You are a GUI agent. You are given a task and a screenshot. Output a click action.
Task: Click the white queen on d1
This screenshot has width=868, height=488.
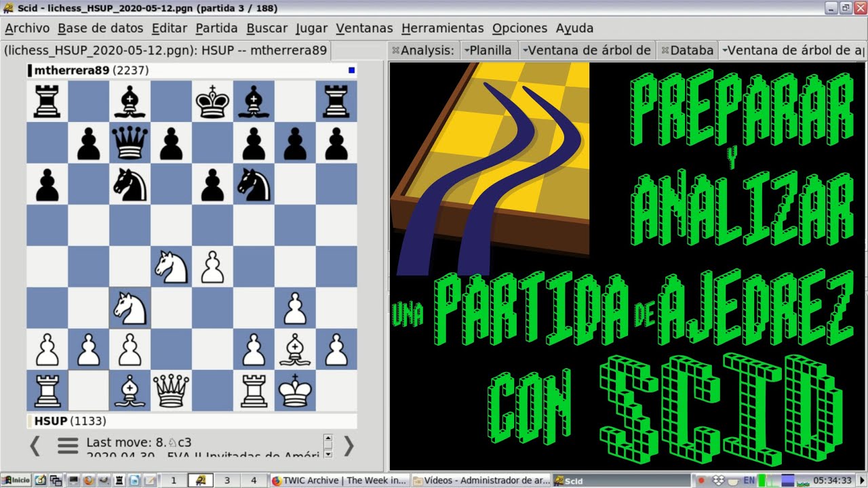(x=171, y=390)
